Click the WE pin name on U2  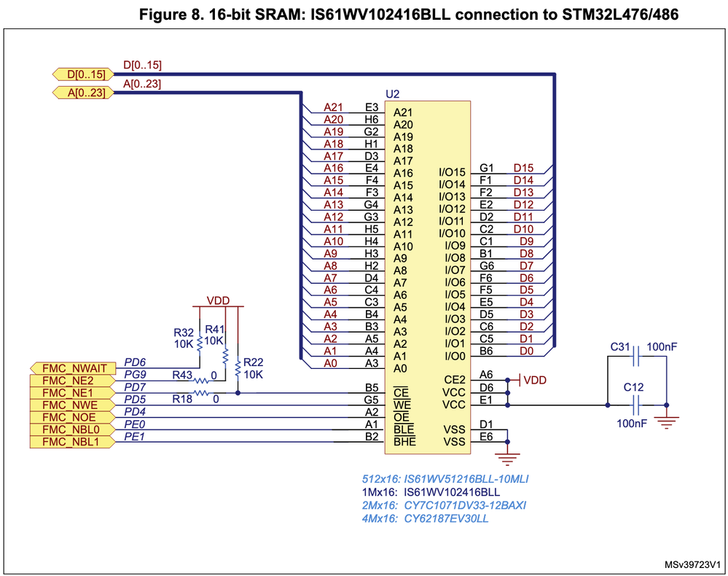[x=402, y=405]
